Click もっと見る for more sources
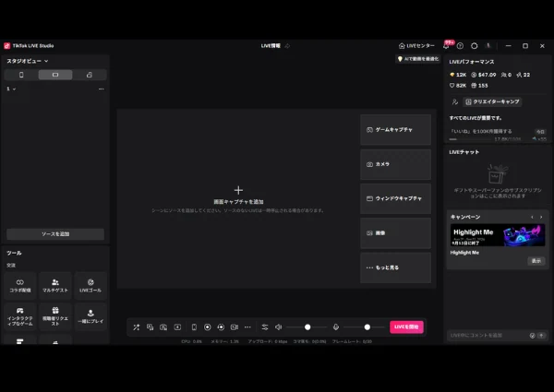Image resolution: width=554 pixels, height=392 pixels. (395, 267)
